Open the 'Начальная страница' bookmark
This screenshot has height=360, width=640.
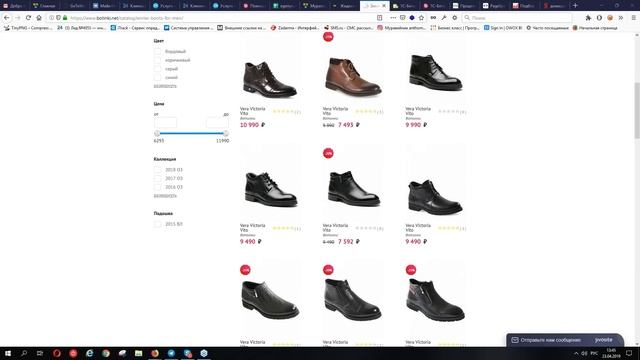click(x=595, y=28)
